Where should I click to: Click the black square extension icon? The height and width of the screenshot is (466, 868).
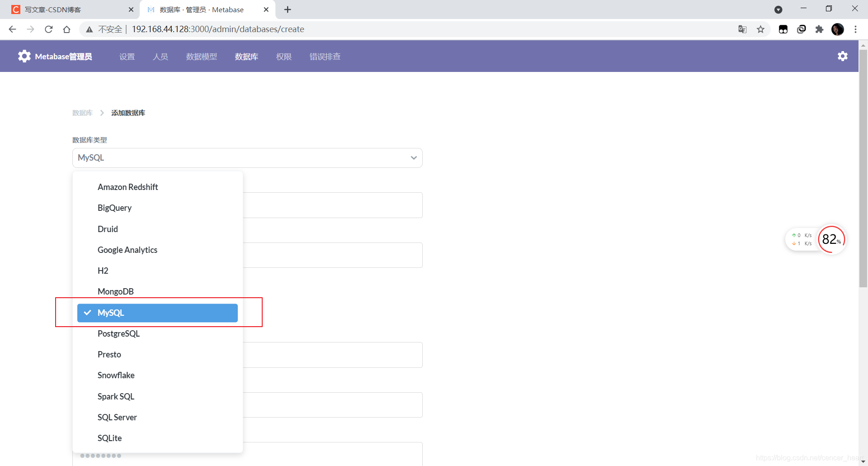click(783, 29)
